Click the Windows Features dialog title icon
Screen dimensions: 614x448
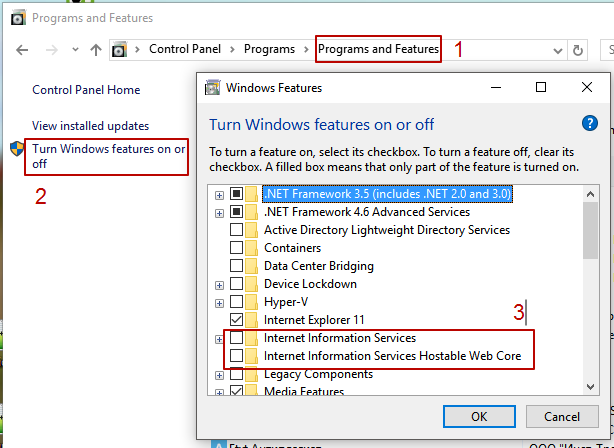click(212, 88)
